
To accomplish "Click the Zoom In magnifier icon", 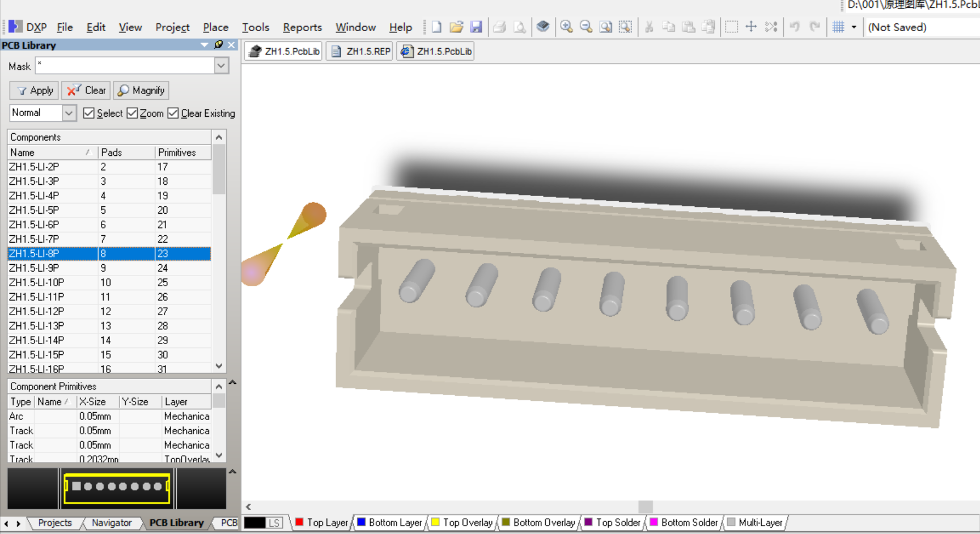I will click(x=566, y=27).
